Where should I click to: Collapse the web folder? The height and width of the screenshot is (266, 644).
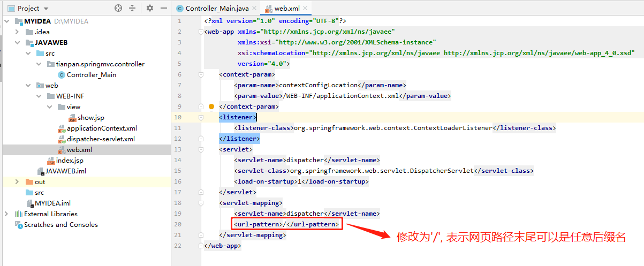click(28, 85)
